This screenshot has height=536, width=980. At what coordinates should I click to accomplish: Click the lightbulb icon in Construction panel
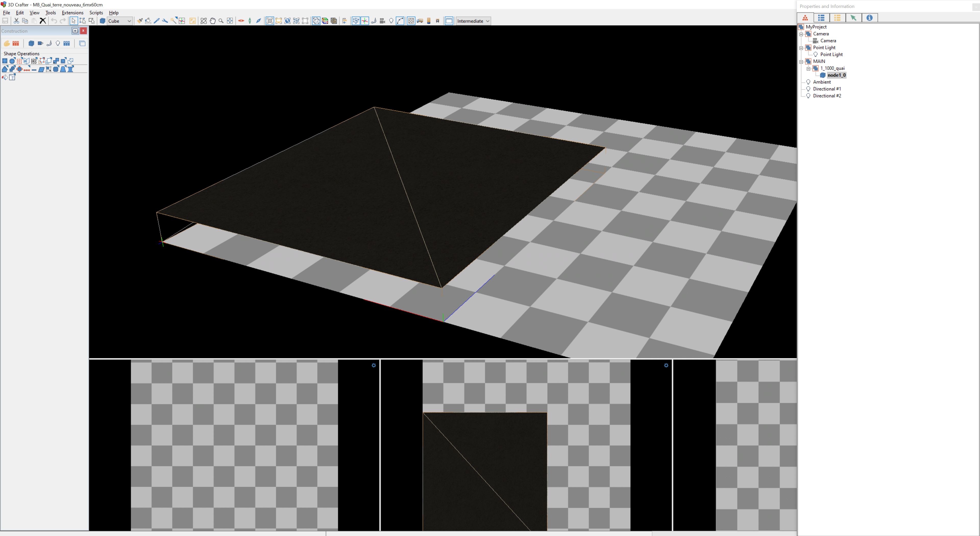[58, 43]
